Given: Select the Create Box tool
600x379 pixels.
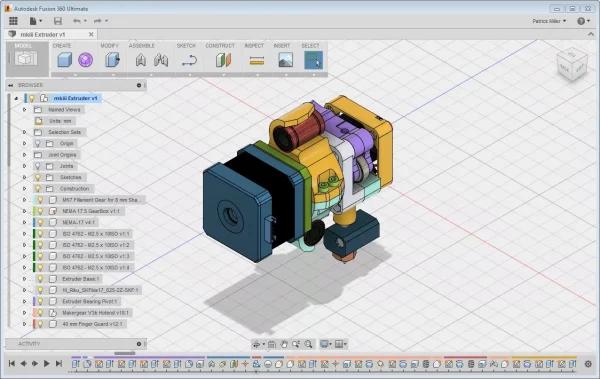Looking at the screenshot, I should [x=65, y=60].
